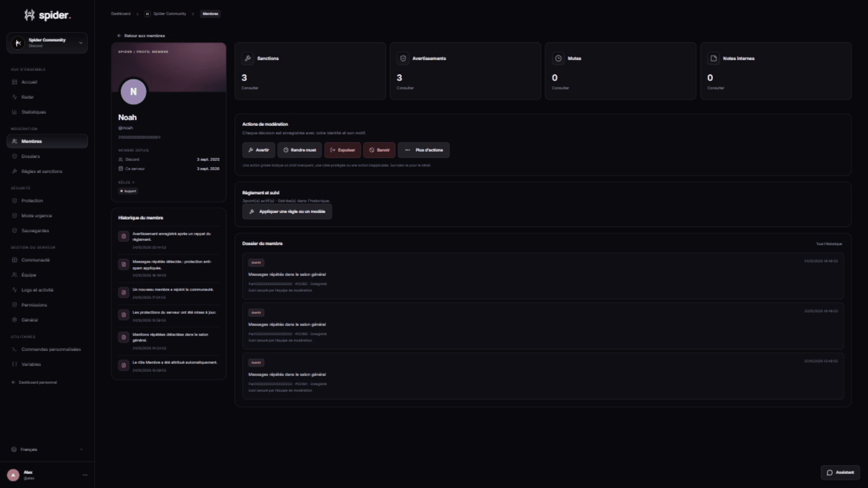This screenshot has width=868, height=488.
Task: Click the Expulser button
Action: (x=342, y=150)
